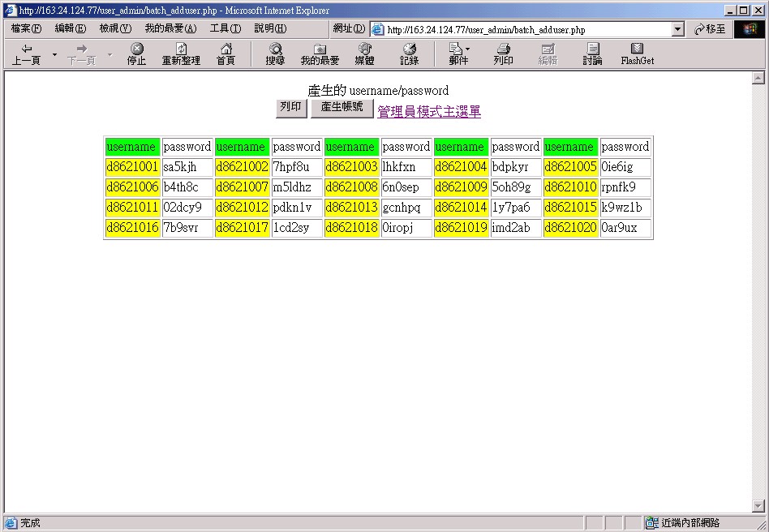Select username cell d8621005
This screenshot has height=532, width=769.
pyautogui.click(x=570, y=167)
